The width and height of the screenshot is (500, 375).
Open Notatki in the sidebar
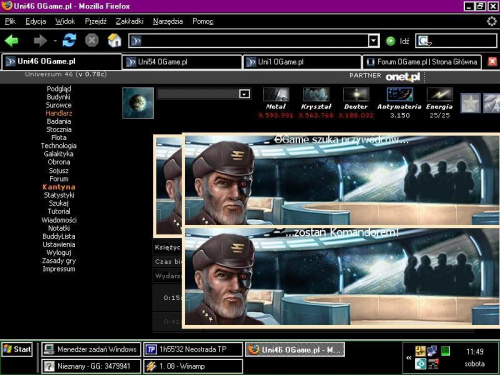click(59, 228)
